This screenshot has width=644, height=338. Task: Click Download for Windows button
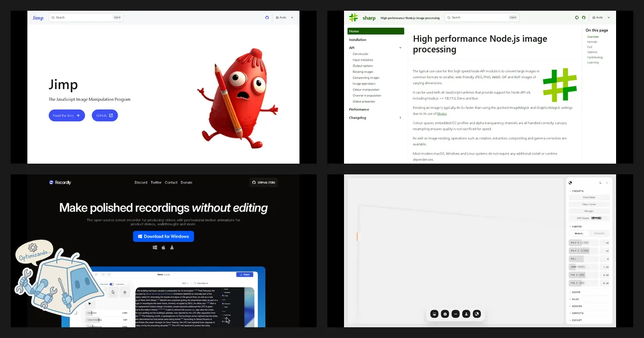(x=164, y=236)
